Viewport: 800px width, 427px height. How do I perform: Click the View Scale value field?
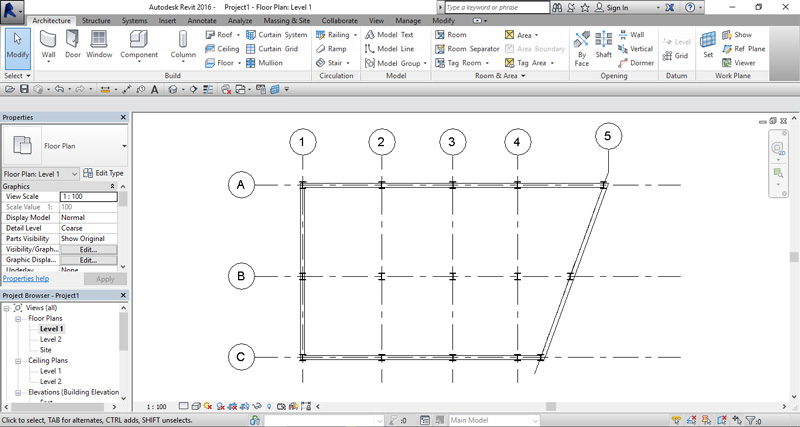point(89,196)
